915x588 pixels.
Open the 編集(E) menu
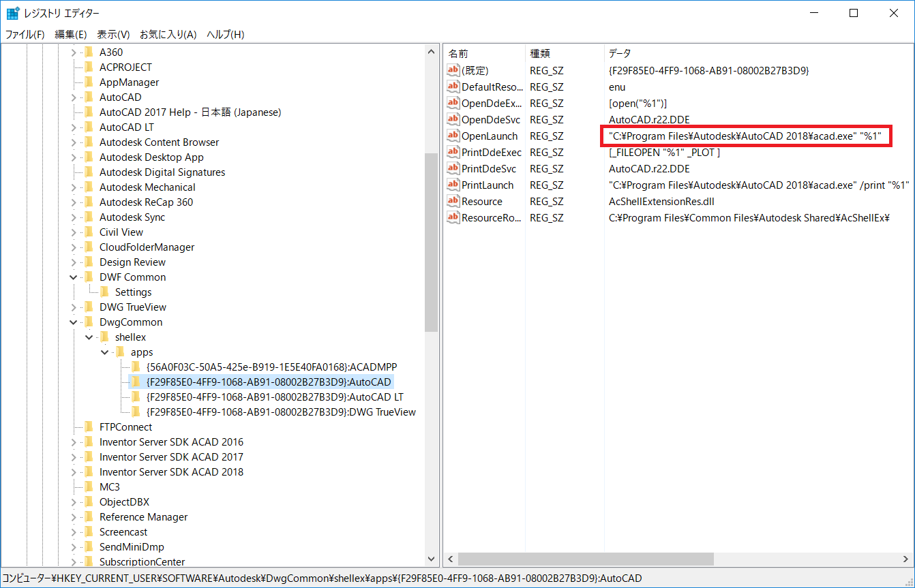coord(71,34)
